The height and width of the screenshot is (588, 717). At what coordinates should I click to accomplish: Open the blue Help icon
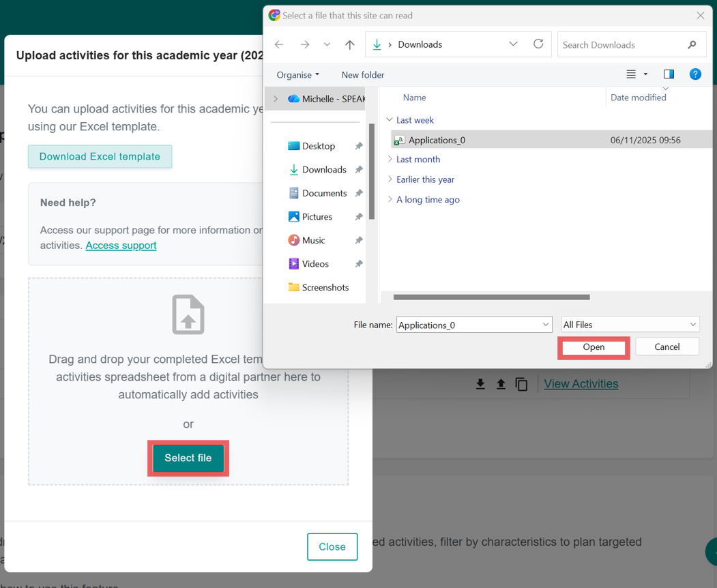click(695, 74)
